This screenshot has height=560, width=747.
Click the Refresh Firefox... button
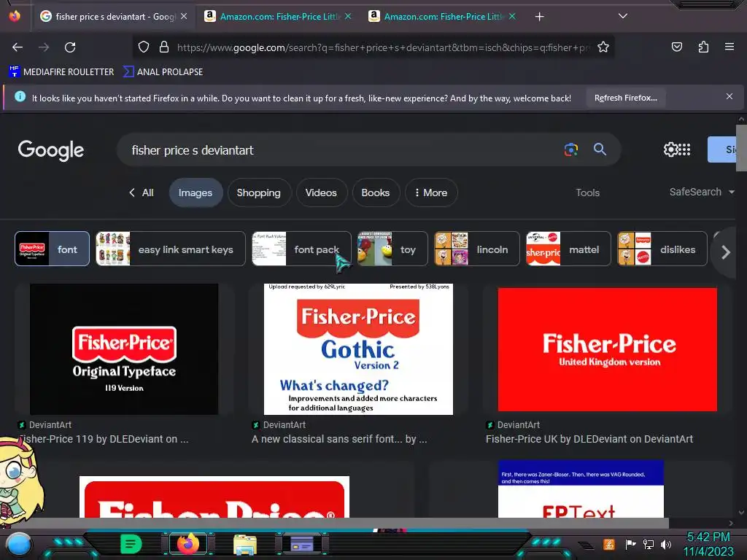coord(625,98)
